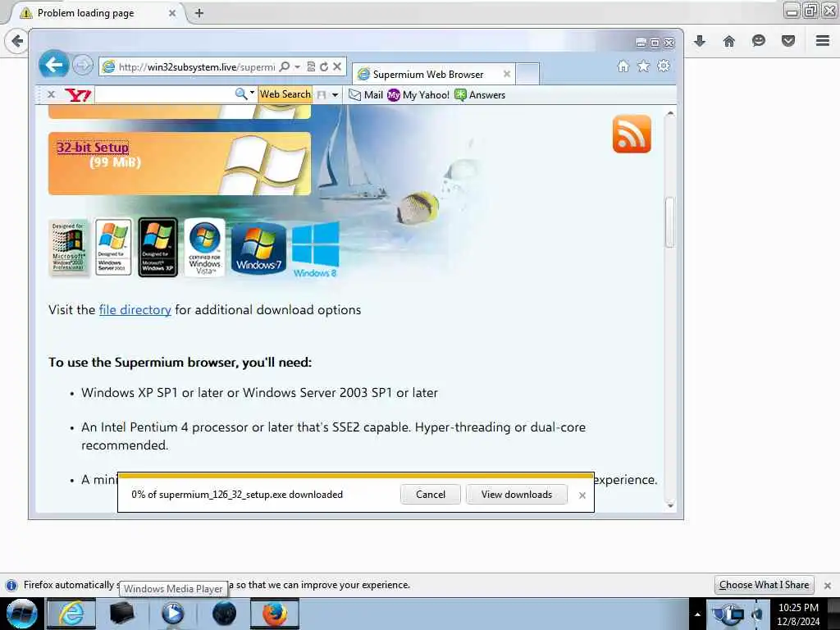Open the Windows Start menu orb

click(21, 614)
